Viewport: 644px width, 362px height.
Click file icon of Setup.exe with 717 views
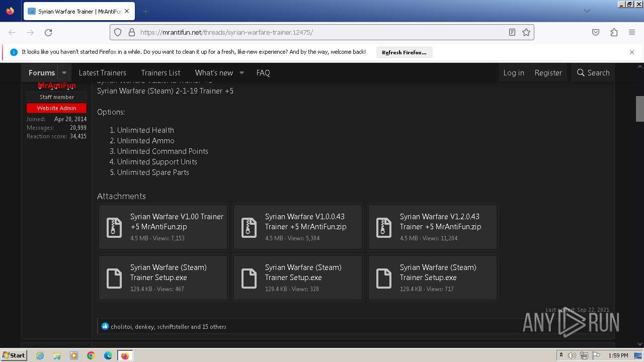coord(384,278)
